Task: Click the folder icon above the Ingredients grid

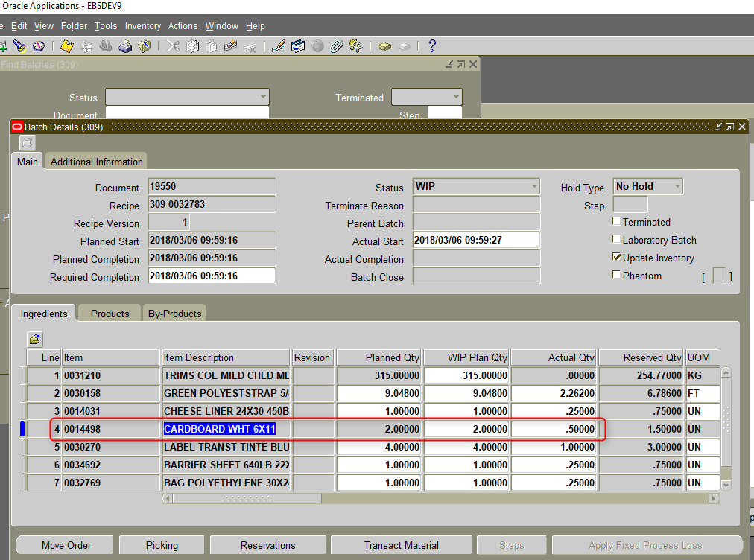Action: pos(34,339)
